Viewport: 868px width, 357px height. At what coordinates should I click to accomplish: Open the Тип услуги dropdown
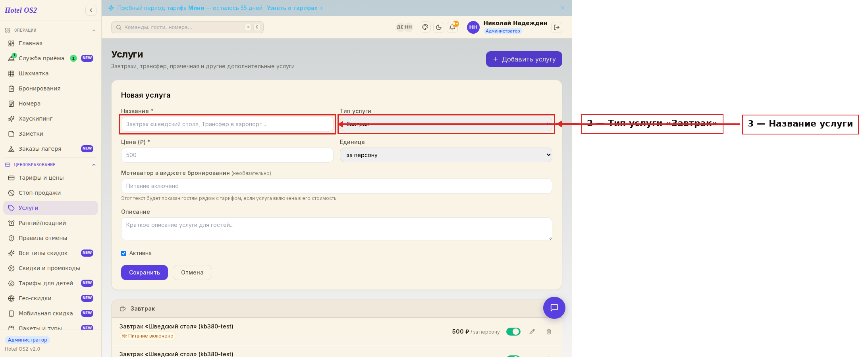click(446, 124)
